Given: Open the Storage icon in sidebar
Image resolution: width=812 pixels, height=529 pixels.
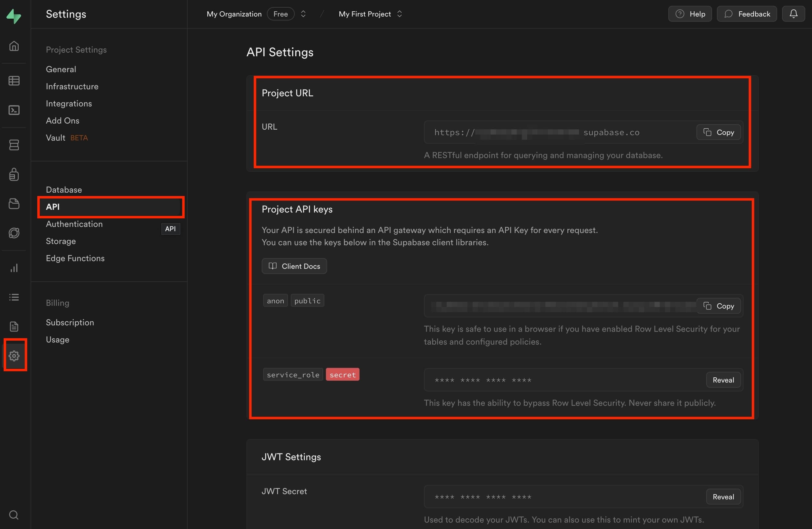Looking at the screenshot, I should point(14,204).
